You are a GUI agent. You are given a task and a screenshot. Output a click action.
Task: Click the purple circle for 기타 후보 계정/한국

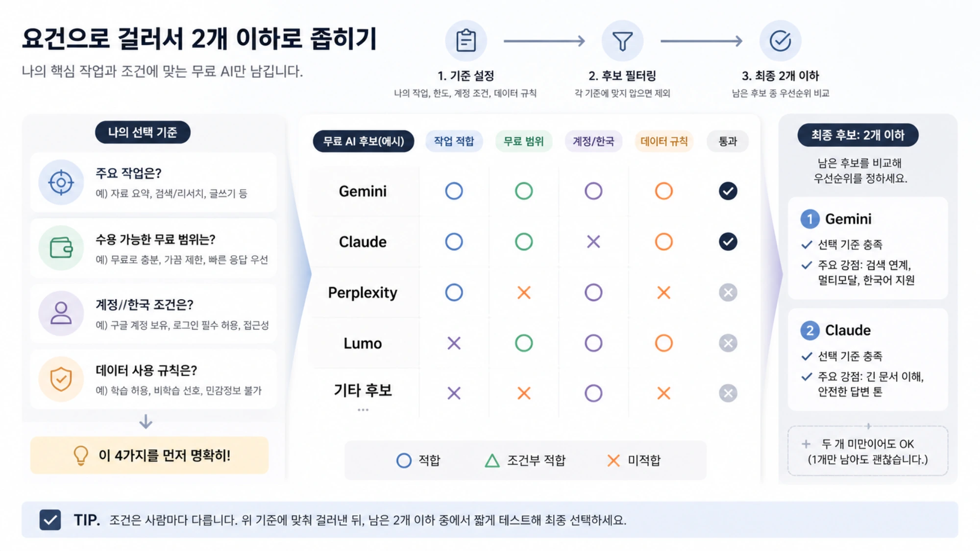[x=593, y=393]
